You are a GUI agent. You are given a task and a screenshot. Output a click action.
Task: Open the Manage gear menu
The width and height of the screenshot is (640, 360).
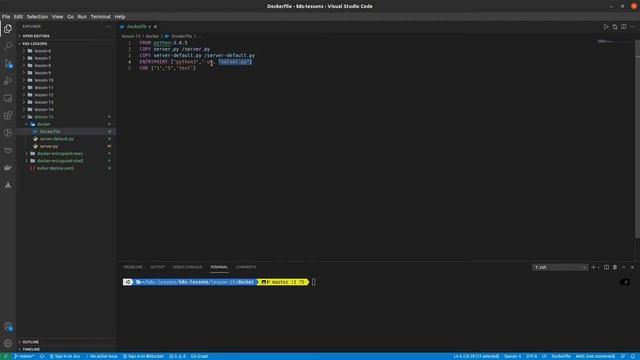[x=8, y=343]
